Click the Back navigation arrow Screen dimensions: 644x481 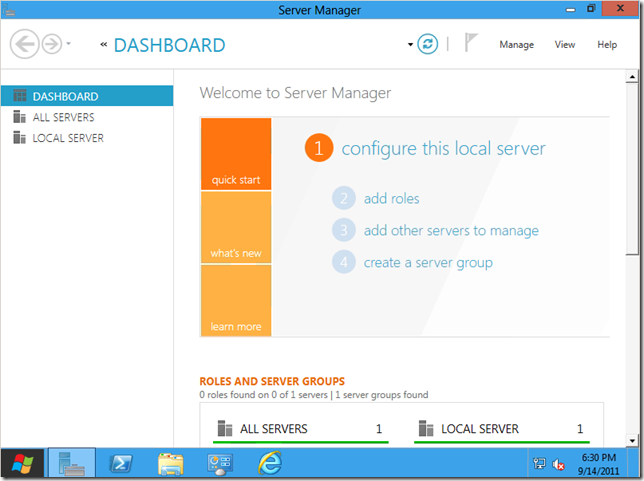pyautogui.click(x=24, y=44)
